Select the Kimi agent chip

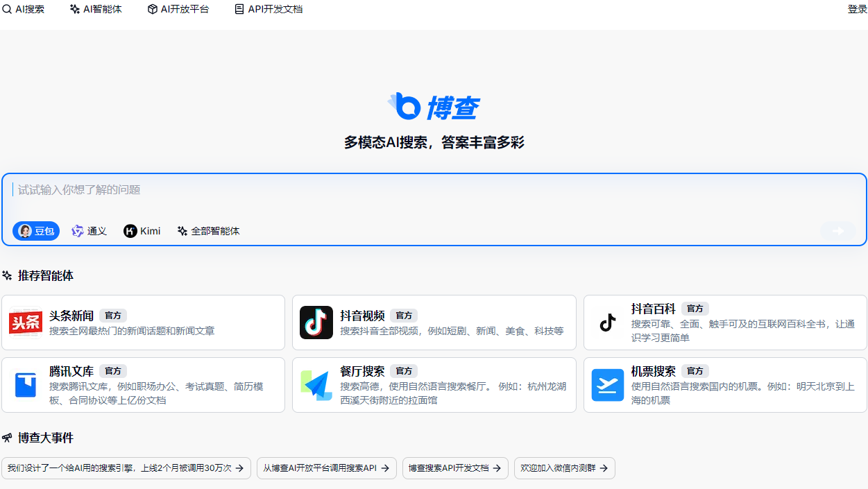pos(142,231)
